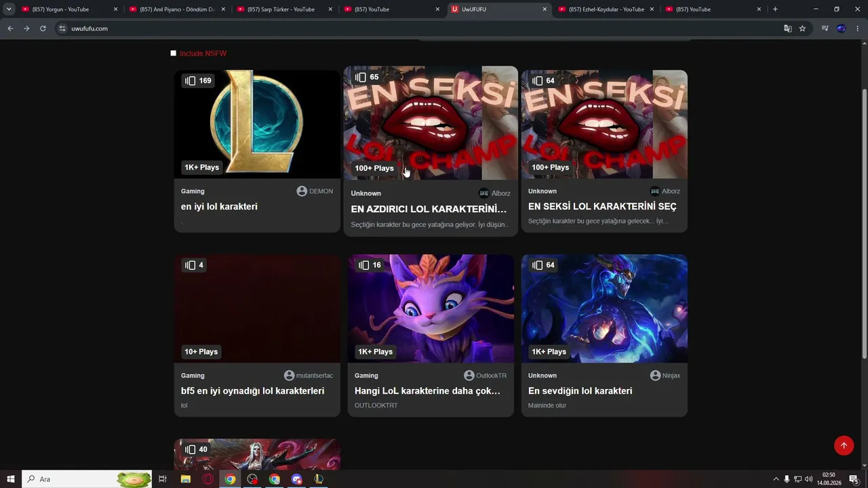Expand the tab search dropdown arrow
Viewport: 868px width, 488px height.
pyautogui.click(x=9, y=9)
